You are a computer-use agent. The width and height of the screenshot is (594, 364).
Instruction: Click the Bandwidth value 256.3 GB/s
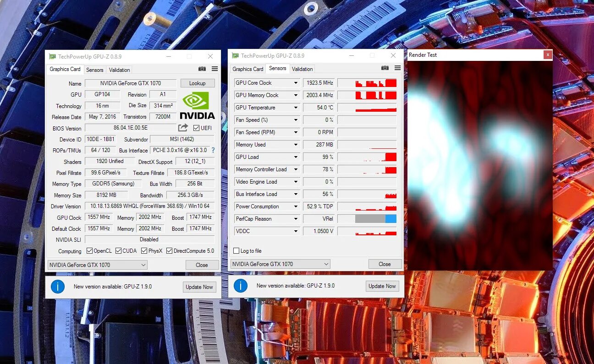point(190,195)
